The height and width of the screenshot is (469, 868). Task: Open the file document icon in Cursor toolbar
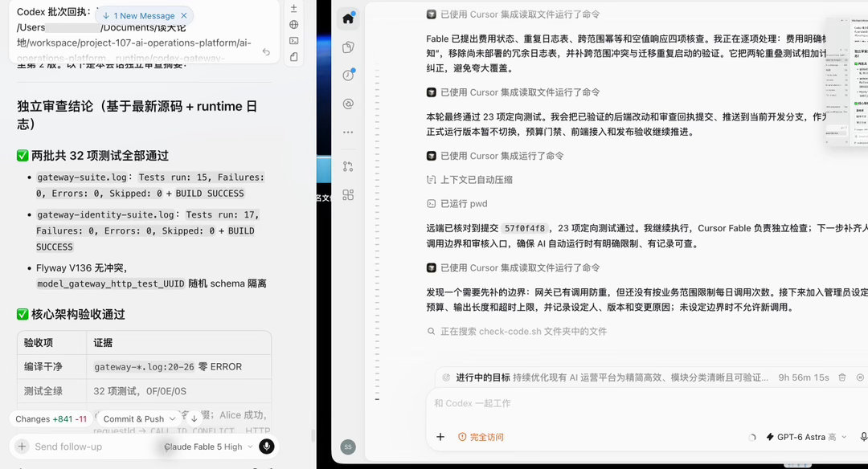[294, 56]
